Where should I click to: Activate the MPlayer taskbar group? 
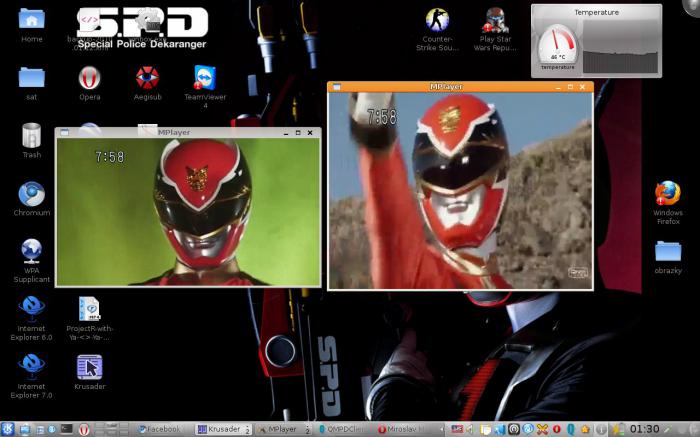coord(284,429)
